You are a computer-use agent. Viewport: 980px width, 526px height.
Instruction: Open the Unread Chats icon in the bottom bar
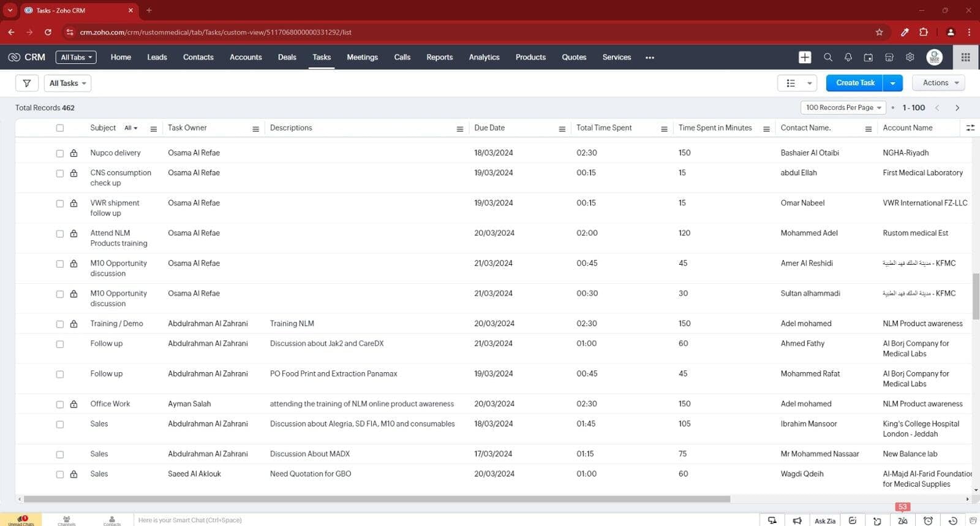[x=21, y=520]
